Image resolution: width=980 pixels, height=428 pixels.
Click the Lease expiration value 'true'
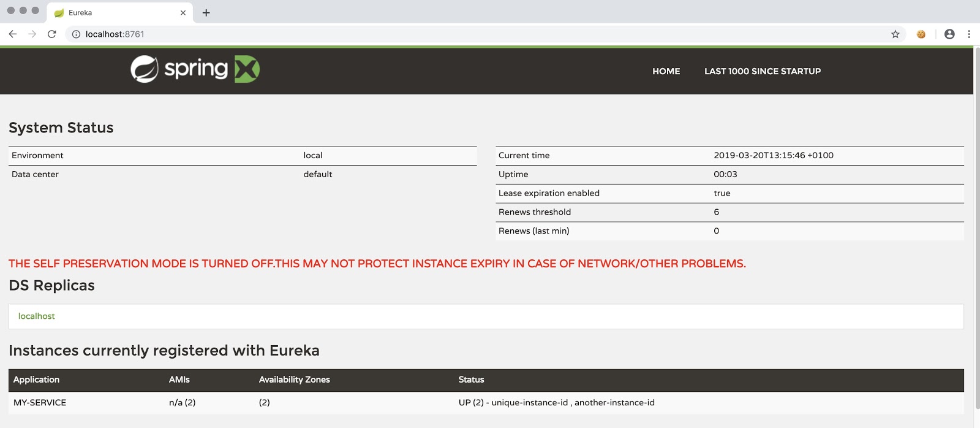point(722,193)
